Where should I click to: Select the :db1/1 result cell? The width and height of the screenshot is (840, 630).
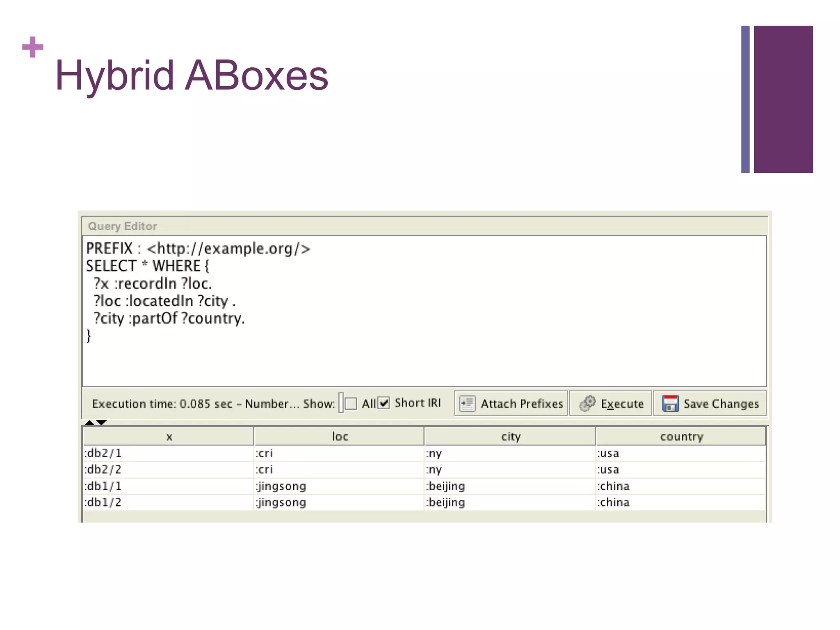[x=169, y=486]
